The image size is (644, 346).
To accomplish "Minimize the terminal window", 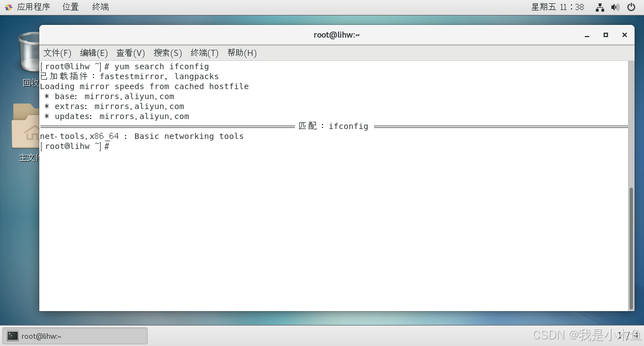I will click(x=587, y=35).
